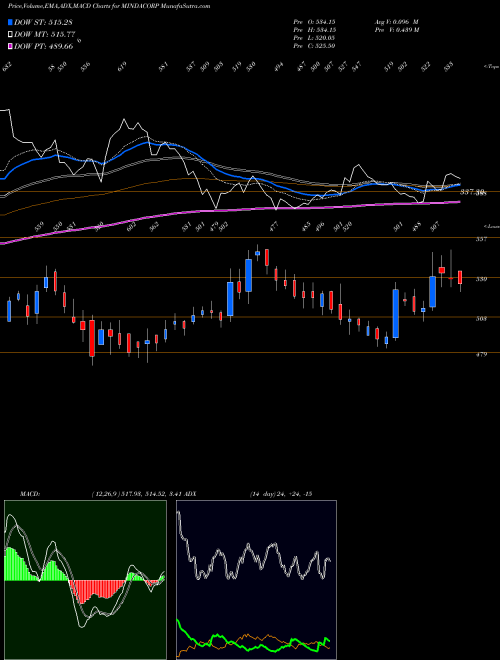
Task: Click the MACD histogram chart panel
Action: [85, 580]
